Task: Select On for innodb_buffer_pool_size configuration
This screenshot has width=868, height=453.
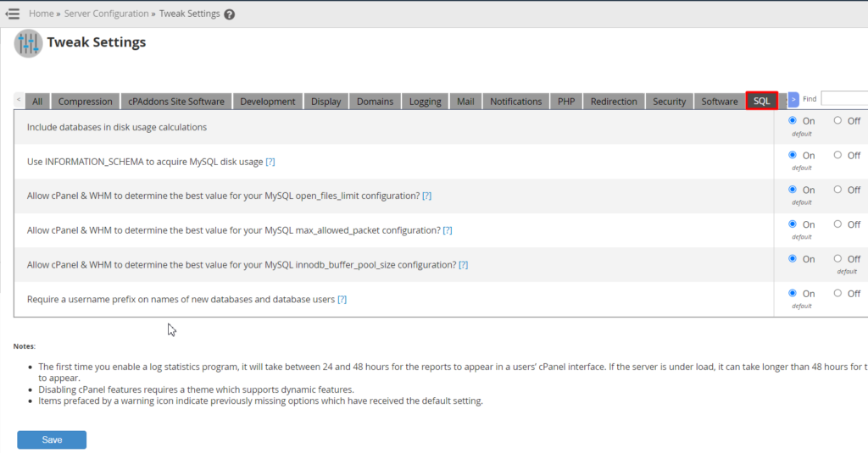Action: click(793, 259)
